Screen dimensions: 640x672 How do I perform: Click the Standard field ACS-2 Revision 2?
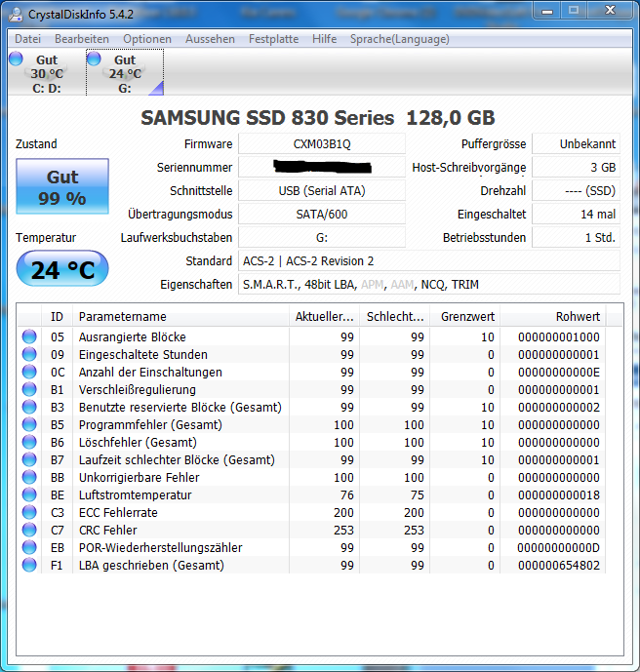pyautogui.click(x=429, y=261)
